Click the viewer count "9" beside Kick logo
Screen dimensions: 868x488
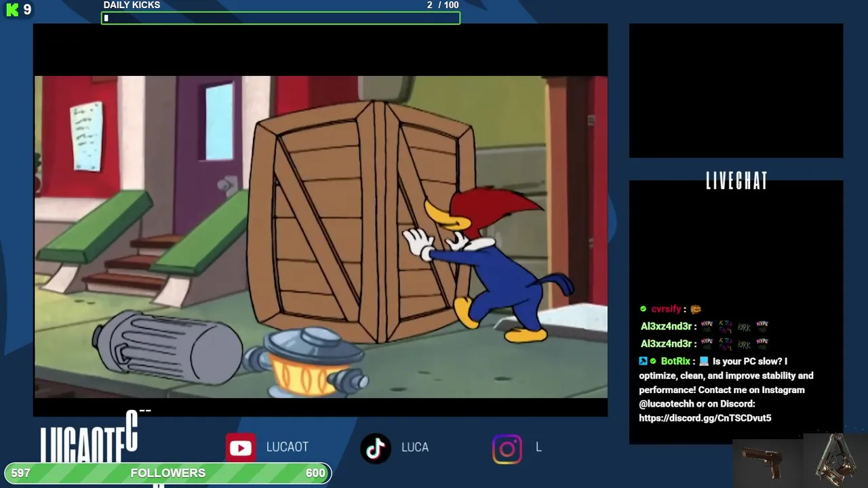[27, 9]
